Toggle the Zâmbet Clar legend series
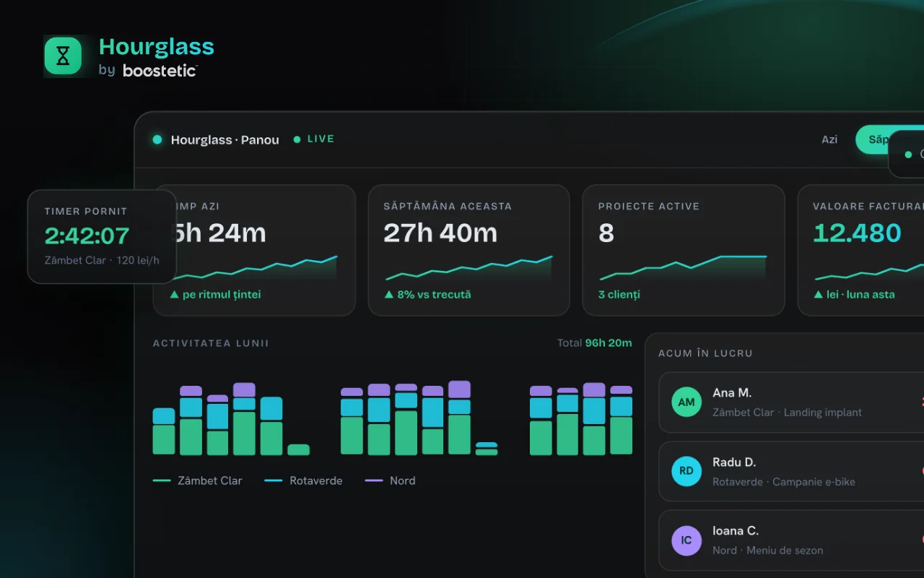The image size is (924, 578). 198,480
